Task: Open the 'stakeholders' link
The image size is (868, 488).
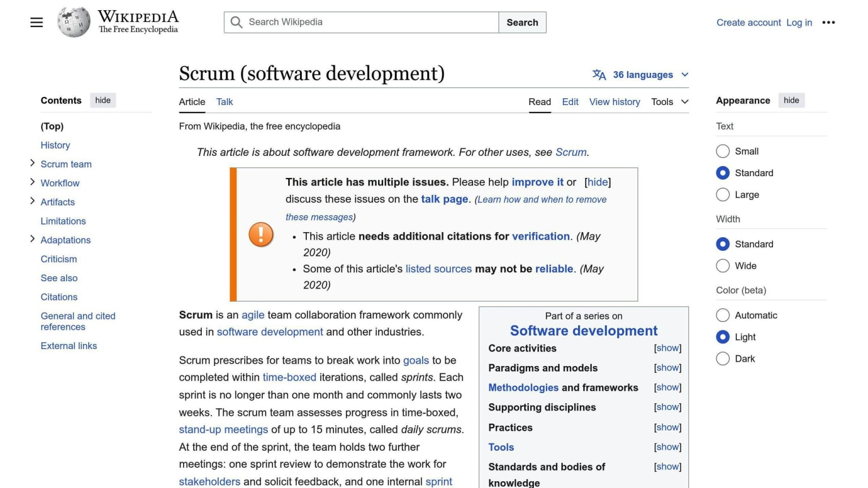Action: tap(210, 481)
